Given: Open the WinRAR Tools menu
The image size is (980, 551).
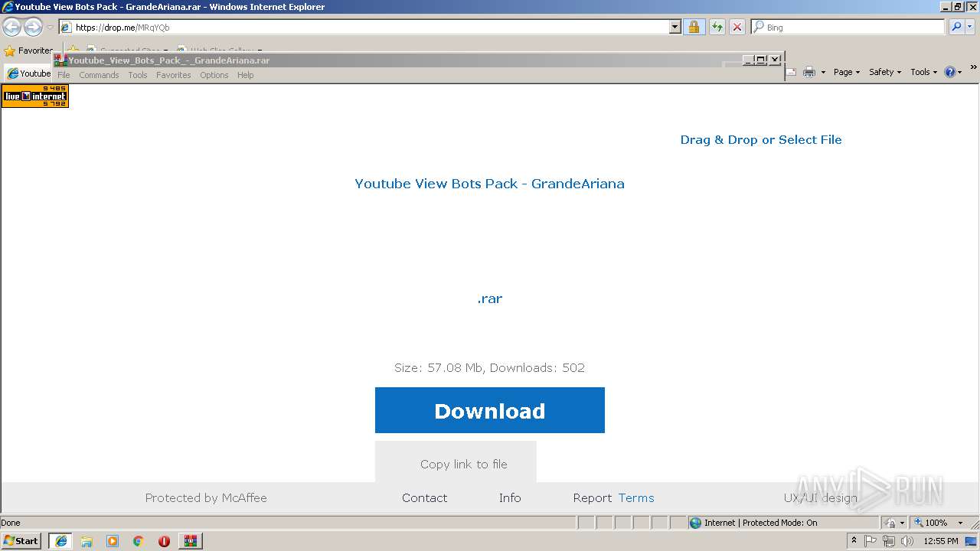Looking at the screenshot, I should click(x=138, y=75).
